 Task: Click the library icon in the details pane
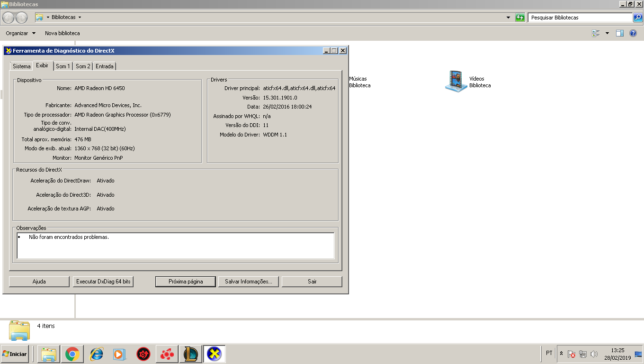[19, 330]
